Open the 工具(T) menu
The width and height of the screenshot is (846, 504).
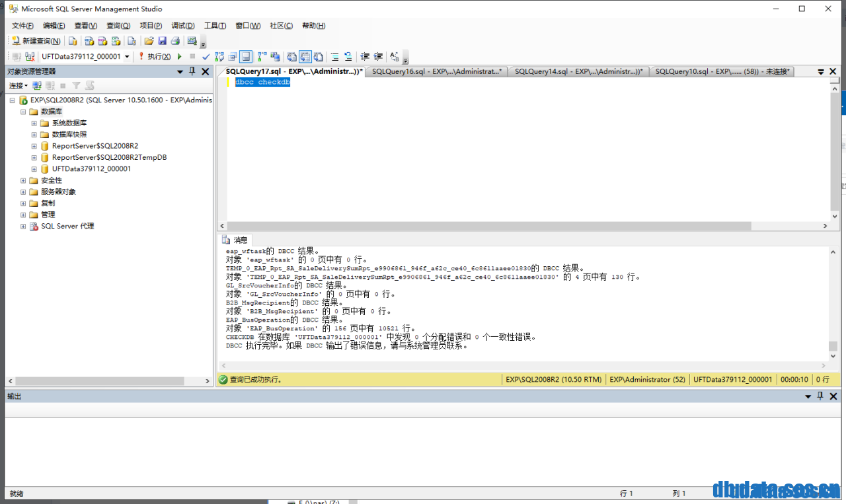(x=215, y=26)
